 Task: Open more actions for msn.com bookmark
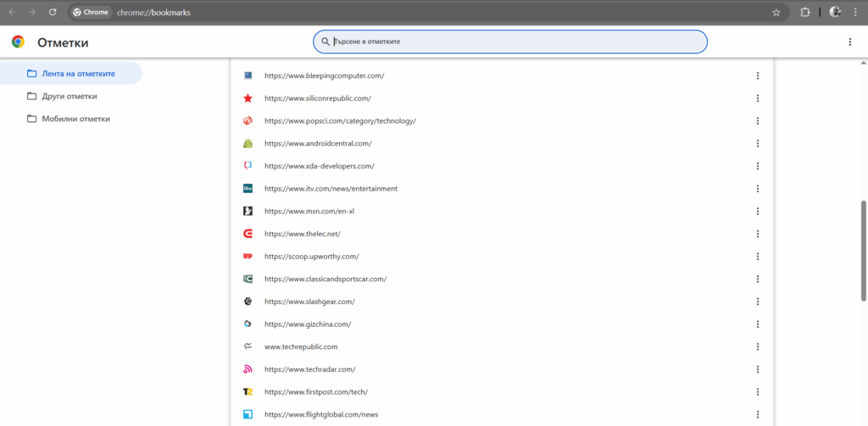(x=758, y=212)
